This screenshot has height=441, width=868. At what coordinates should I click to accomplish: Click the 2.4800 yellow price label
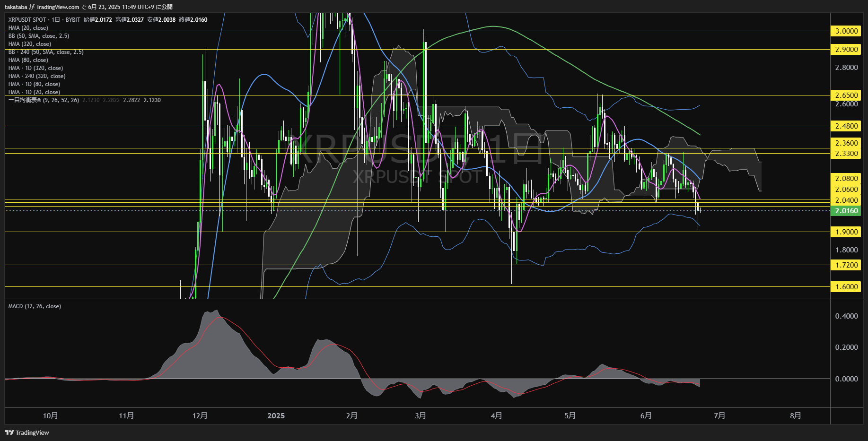846,126
